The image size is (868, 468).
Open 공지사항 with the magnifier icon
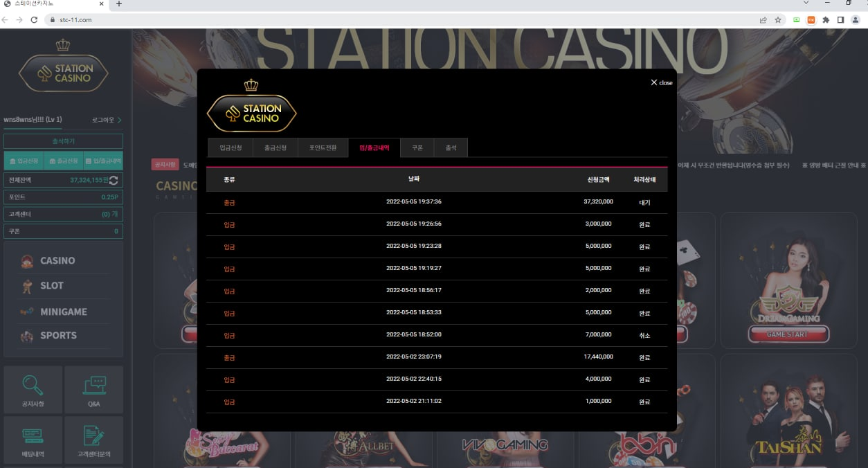point(33,389)
